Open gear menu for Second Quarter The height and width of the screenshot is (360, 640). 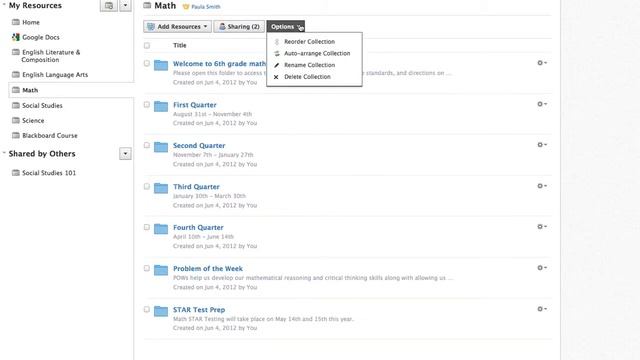(x=542, y=145)
